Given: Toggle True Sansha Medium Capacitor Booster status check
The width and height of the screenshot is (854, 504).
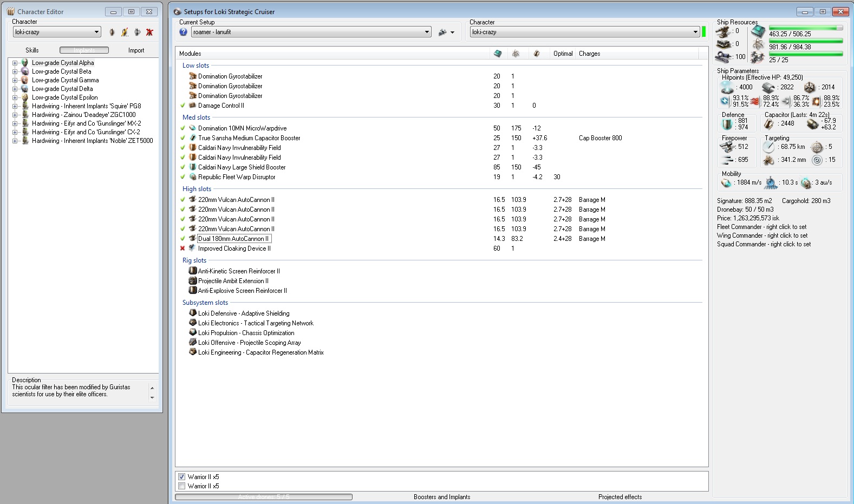Looking at the screenshot, I should [182, 138].
